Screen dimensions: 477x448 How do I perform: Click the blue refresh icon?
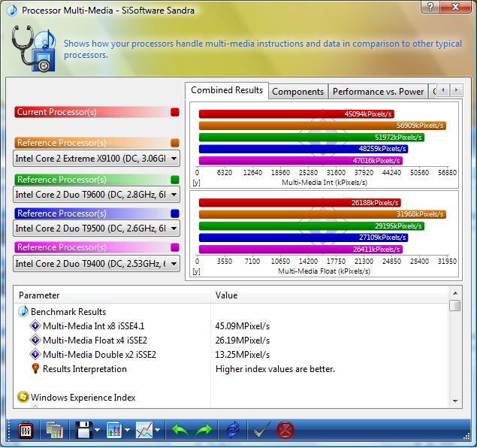pyautogui.click(x=233, y=431)
